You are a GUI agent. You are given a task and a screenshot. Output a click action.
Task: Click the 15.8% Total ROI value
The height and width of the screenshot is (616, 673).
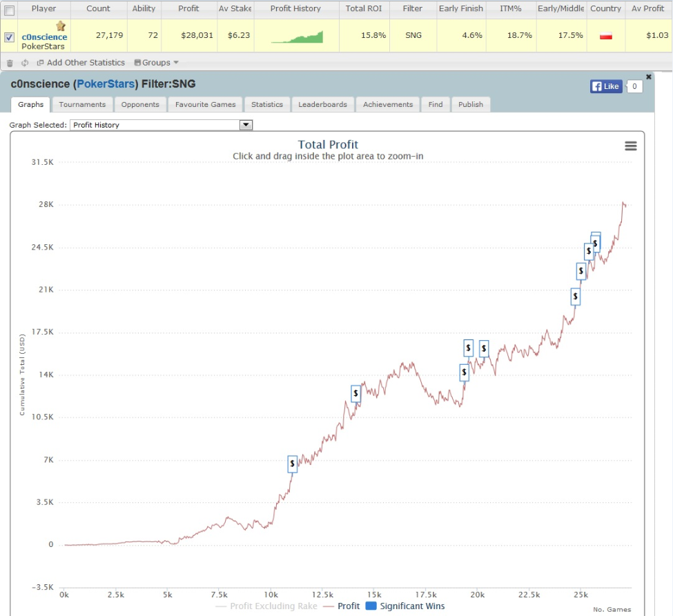[x=373, y=35]
